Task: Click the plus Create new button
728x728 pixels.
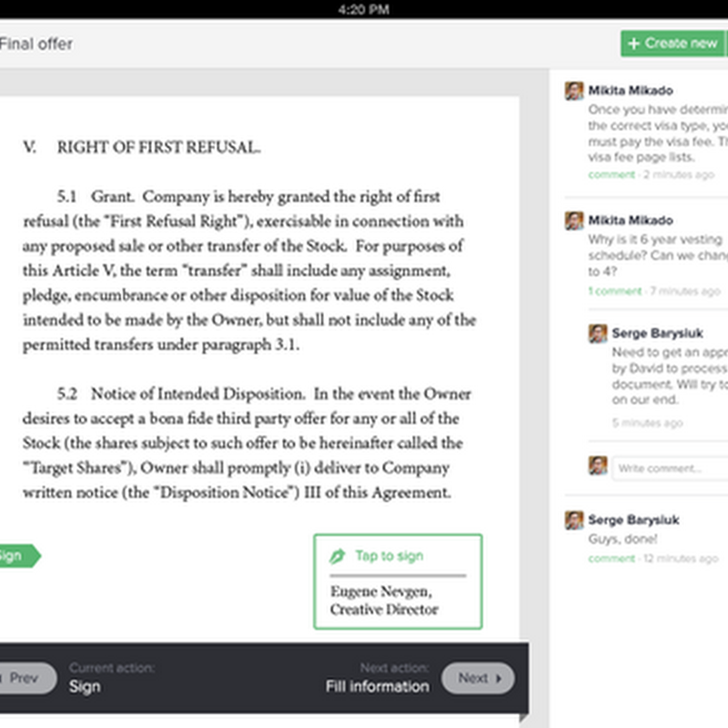Action: (673, 43)
